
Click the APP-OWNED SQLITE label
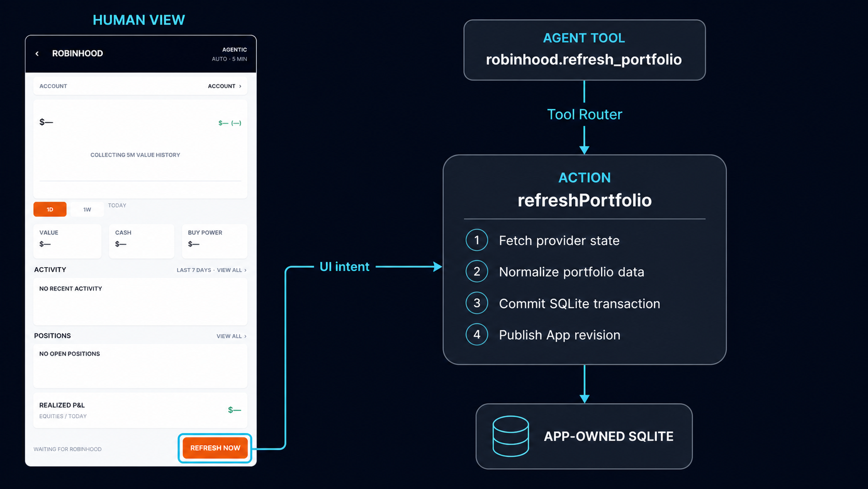608,437
